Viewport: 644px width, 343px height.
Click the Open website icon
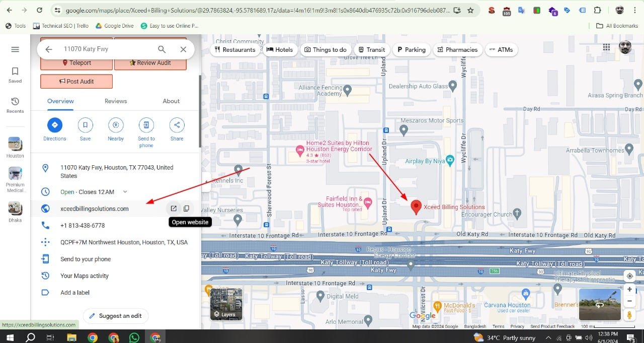pos(174,209)
